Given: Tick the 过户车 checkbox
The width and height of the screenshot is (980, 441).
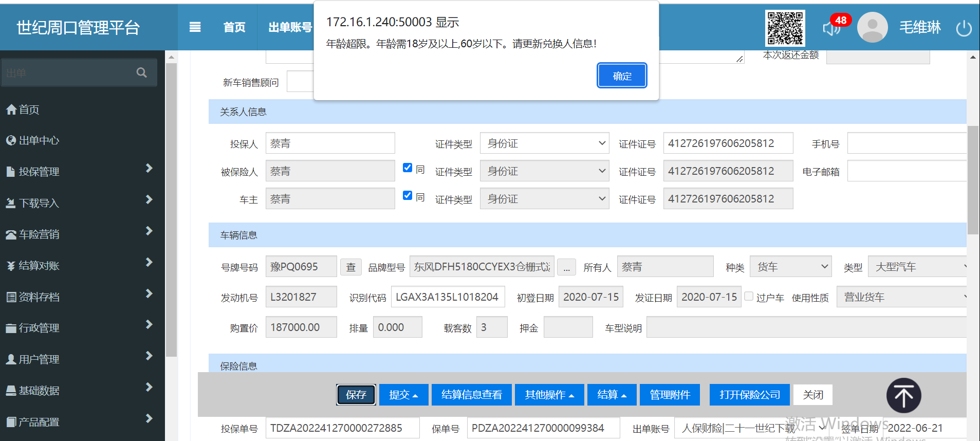Looking at the screenshot, I should coord(749,296).
